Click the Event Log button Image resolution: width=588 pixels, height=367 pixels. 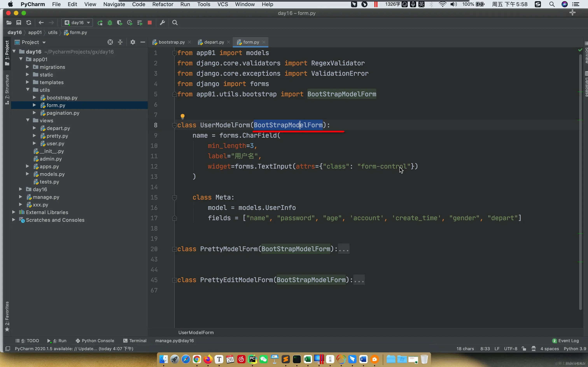pyautogui.click(x=566, y=341)
